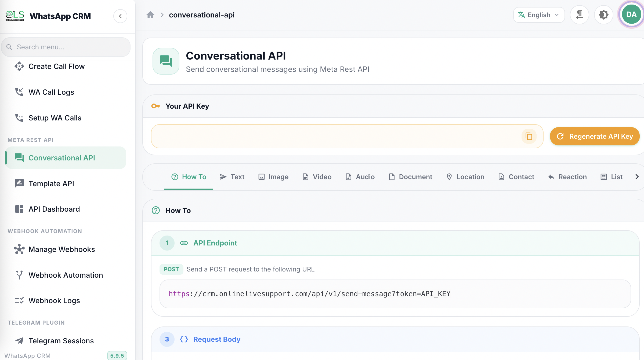Click the Request Body section header

pos(395,339)
